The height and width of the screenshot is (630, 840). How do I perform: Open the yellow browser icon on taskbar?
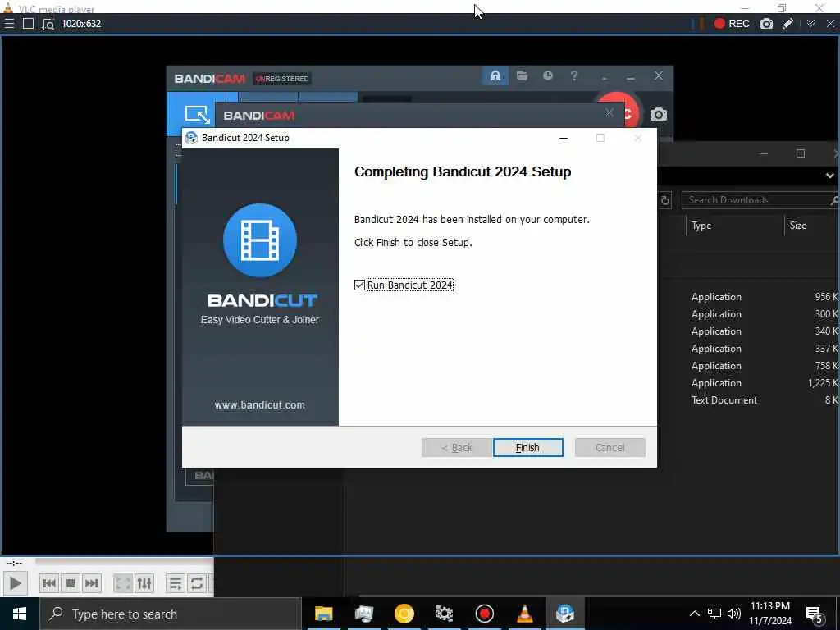click(x=404, y=614)
